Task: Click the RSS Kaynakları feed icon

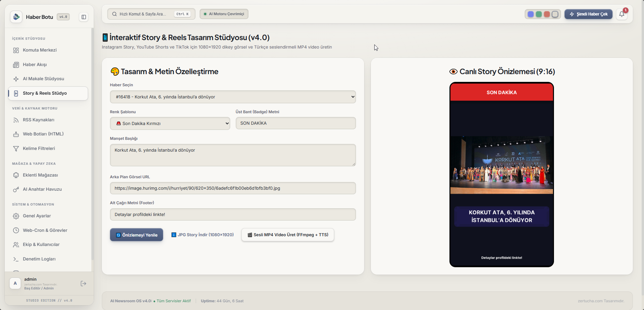Action: [16, 120]
